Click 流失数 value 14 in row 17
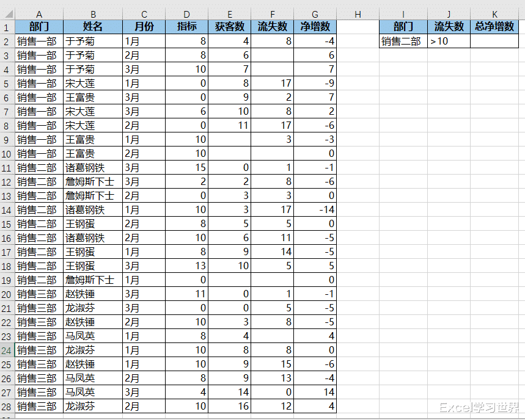The image size is (525, 420). click(273, 252)
